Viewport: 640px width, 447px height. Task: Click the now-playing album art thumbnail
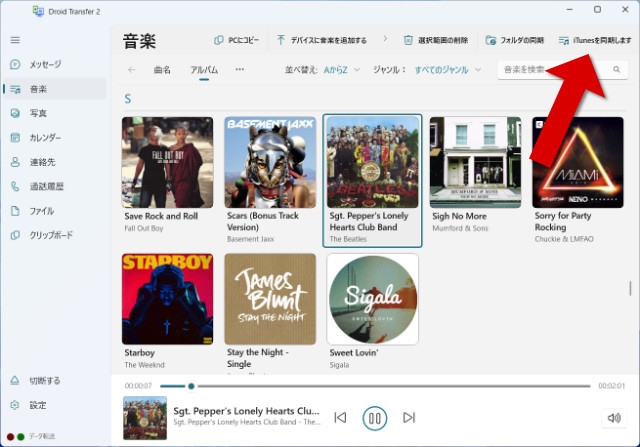click(145, 418)
